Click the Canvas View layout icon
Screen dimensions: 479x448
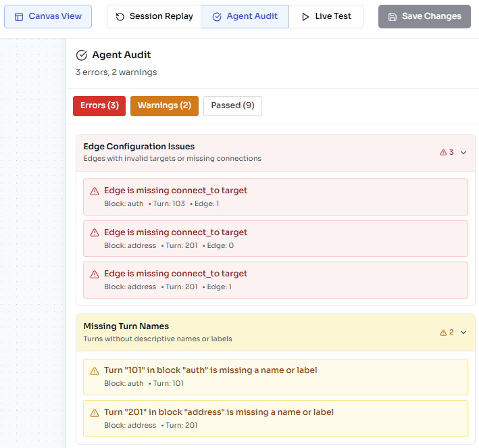click(x=19, y=16)
